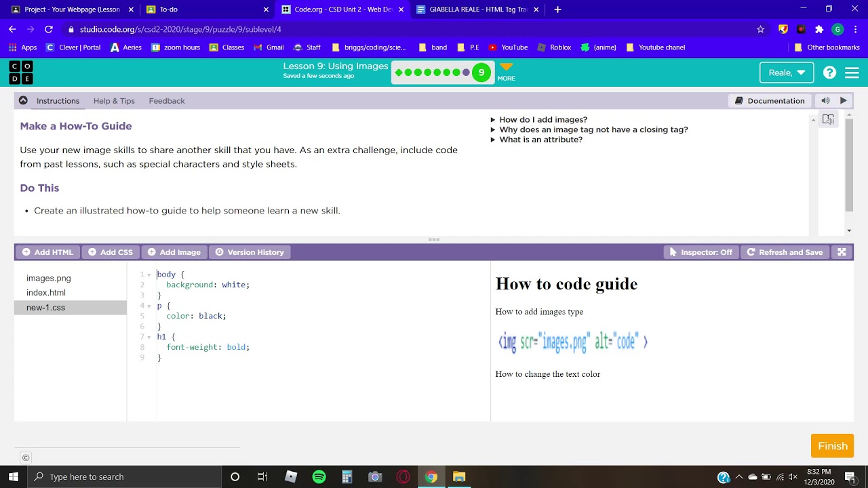Open a new browser tab
The width and height of the screenshot is (868, 488).
pos(557,9)
